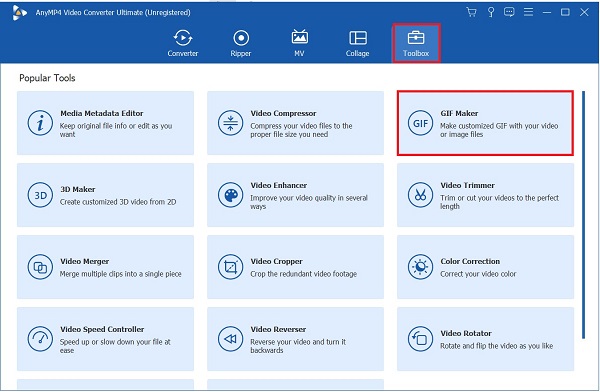Open GIF Maker title
600x392 pixels.
click(459, 113)
